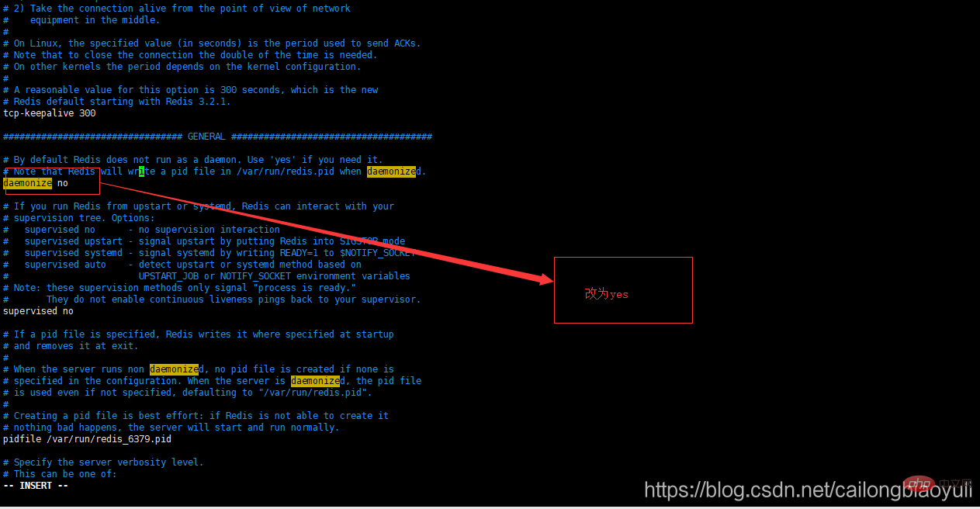Click the 'supervised no' setting line

(38, 311)
